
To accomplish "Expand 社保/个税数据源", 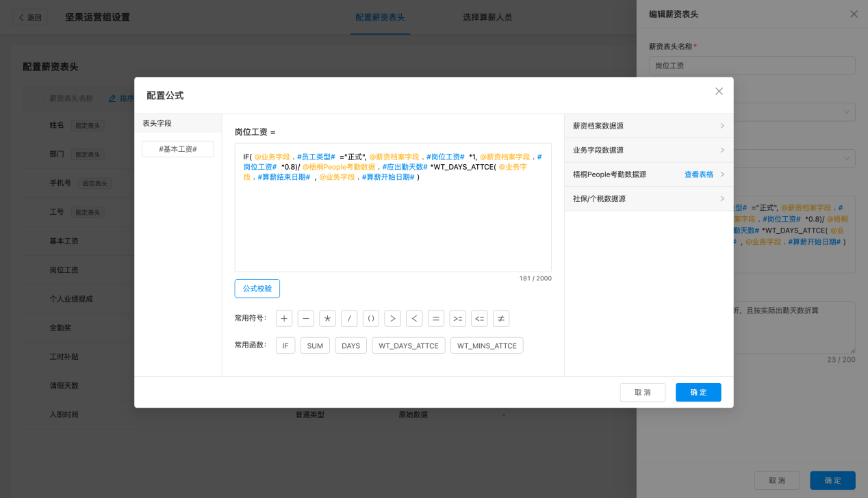I will coord(649,198).
